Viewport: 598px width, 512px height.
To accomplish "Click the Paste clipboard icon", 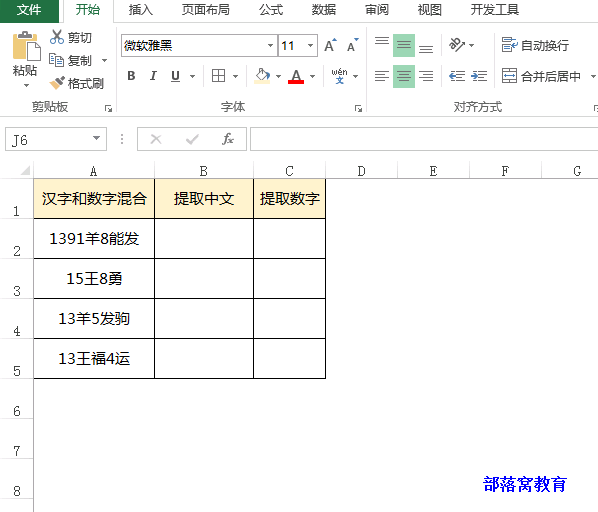I will pos(26,46).
